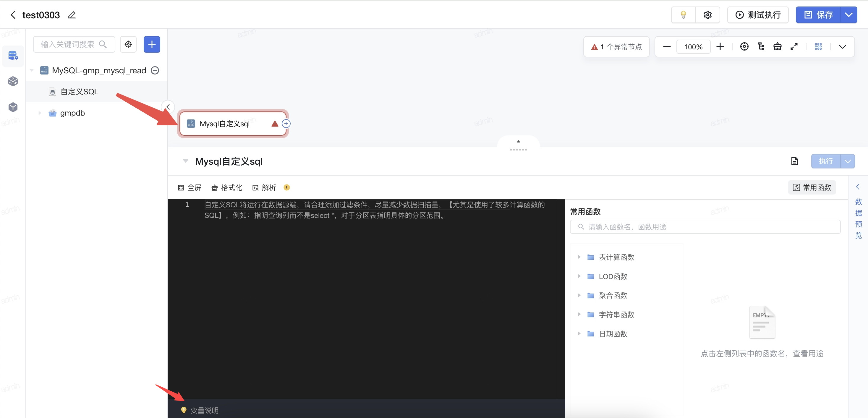
Task: Select the Mysql自定义sql canvas node
Action: point(232,124)
